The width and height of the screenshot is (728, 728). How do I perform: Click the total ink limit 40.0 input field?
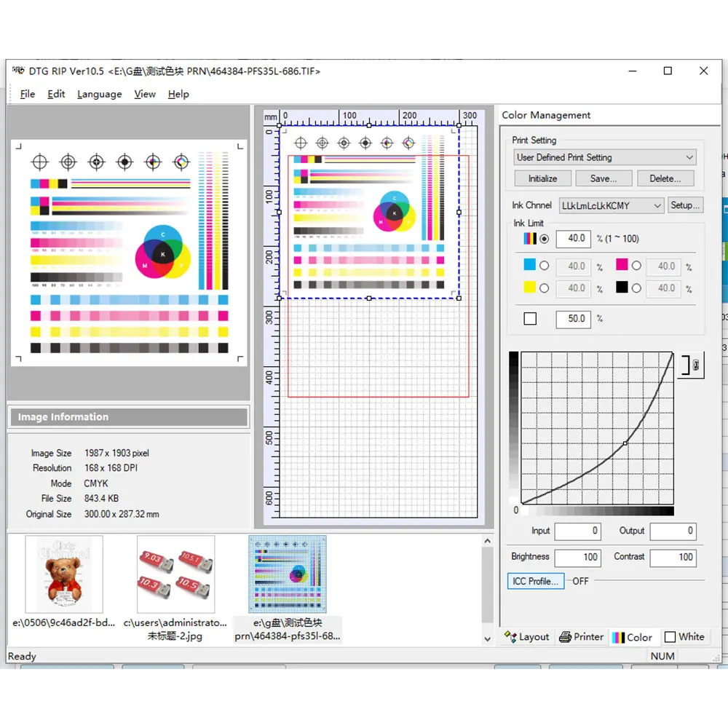(x=574, y=239)
